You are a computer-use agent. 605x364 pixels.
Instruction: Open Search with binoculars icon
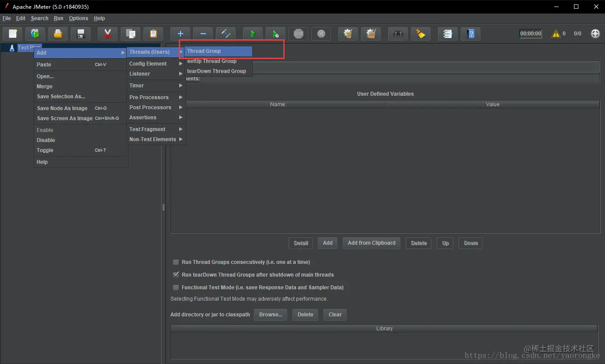398,34
